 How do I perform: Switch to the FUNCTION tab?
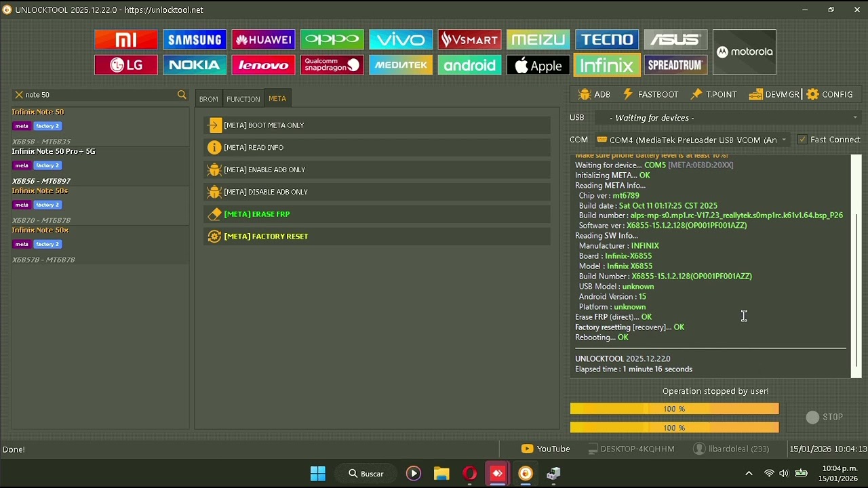click(x=243, y=99)
